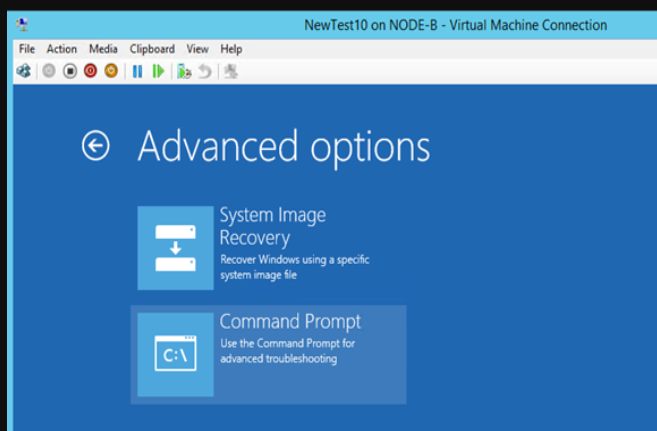Click the Virtual Machine Connection window icon
657x431 pixels.
point(22,24)
